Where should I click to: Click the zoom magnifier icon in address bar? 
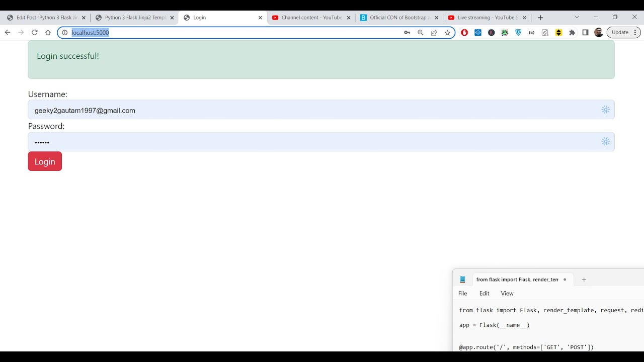[x=421, y=33]
